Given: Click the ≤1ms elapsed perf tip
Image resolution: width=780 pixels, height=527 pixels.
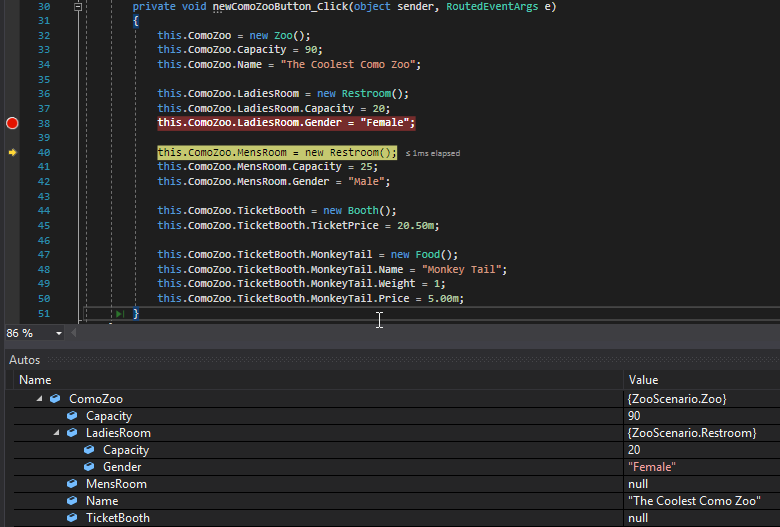Looking at the screenshot, I should [x=433, y=153].
